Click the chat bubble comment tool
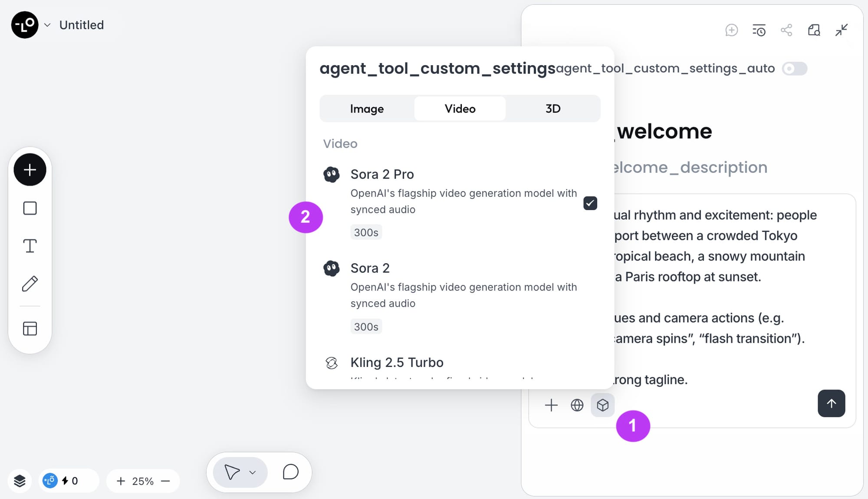Viewport: 868px width, 499px height. coord(290,472)
